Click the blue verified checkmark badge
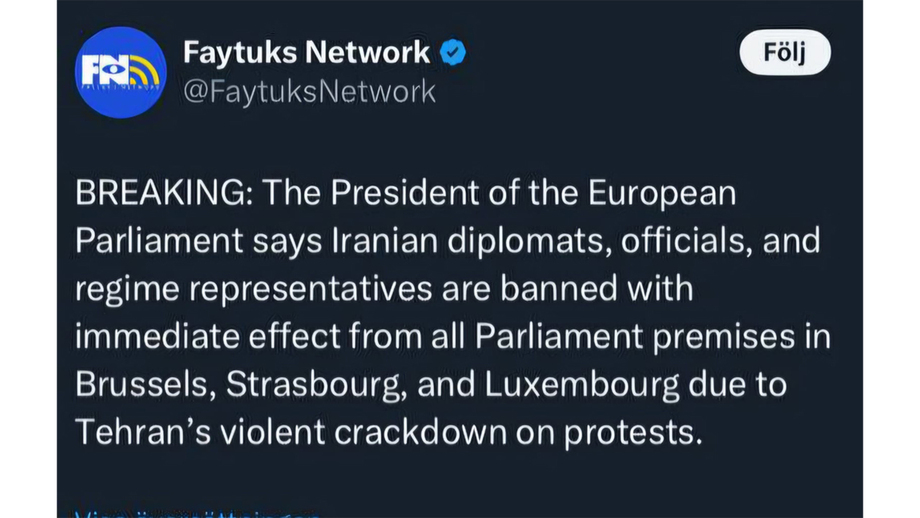The height and width of the screenshot is (518, 920). [x=454, y=52]
